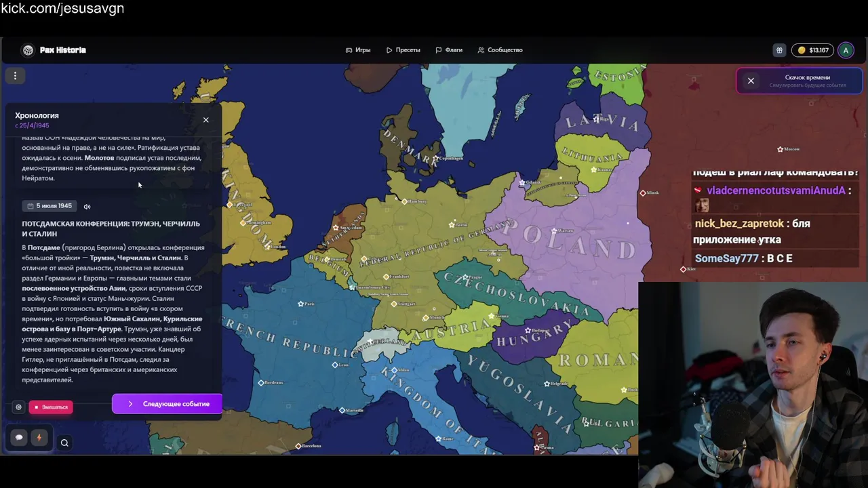Advance with Следующее событие button
The image size is (868, 488).
[167, 404]
